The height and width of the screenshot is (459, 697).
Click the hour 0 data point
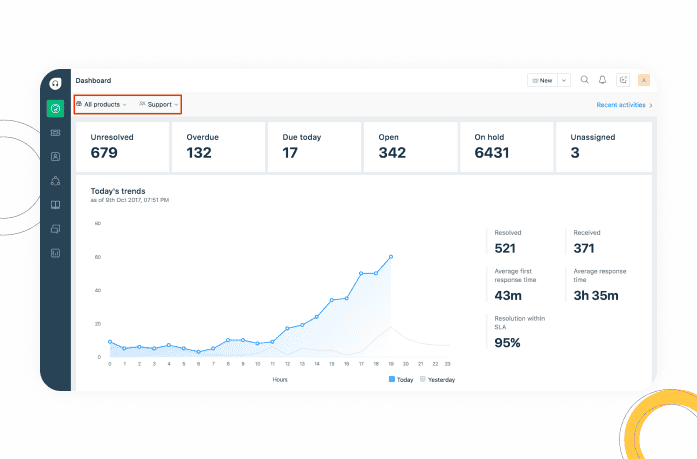(110, 342)
